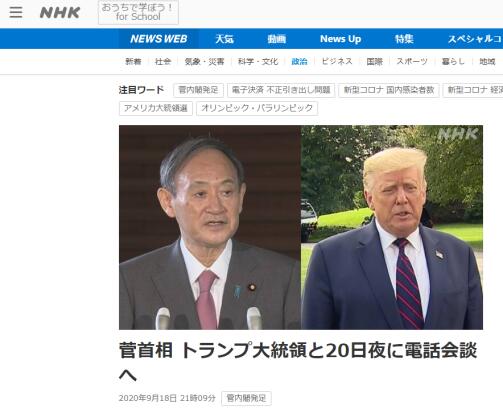Image resolution: width=503 pixels, height=411 pixels.
Task: Select the 社会 category
Action: (163, 61)
